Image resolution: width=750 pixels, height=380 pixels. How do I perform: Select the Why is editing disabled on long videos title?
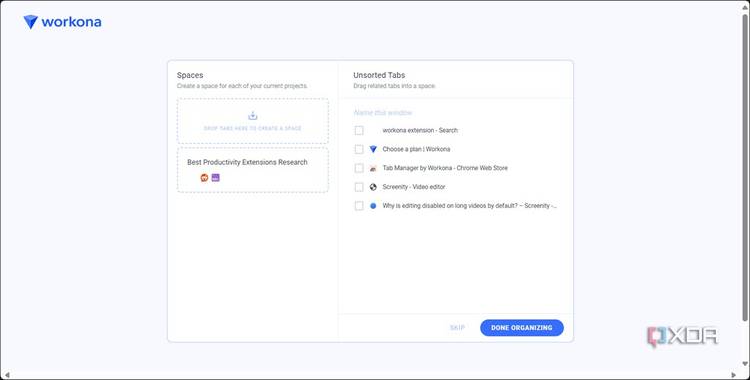pyautogui.click(x=469, y=206)
